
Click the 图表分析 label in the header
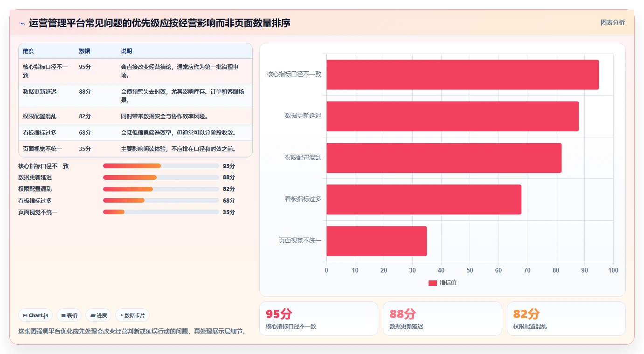coord(612,23)
